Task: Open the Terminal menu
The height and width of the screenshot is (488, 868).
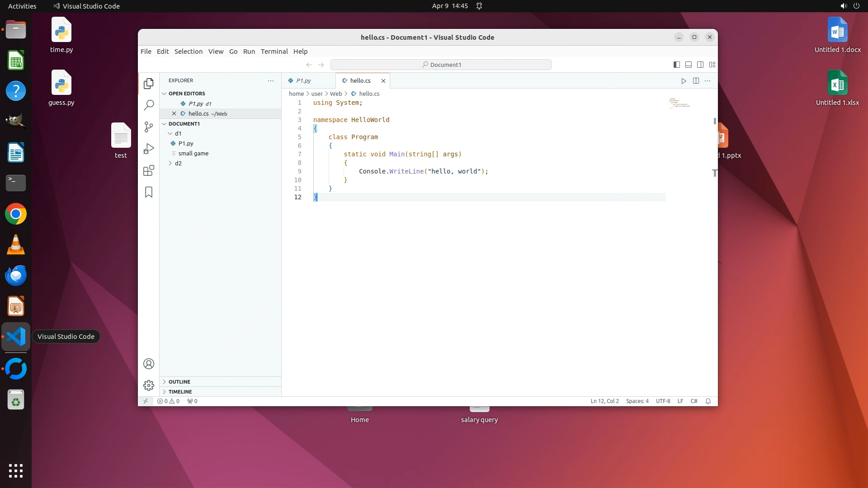Action: pos(274,52)
